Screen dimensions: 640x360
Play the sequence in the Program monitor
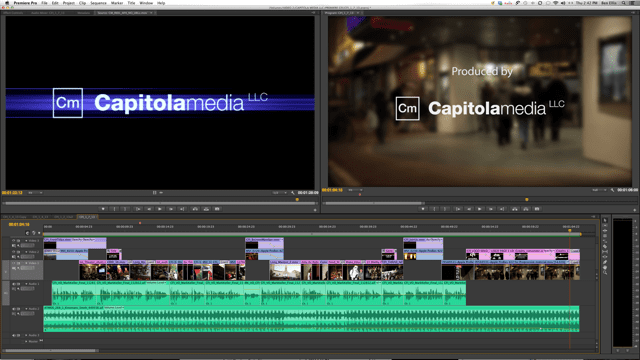coord(480,209)
